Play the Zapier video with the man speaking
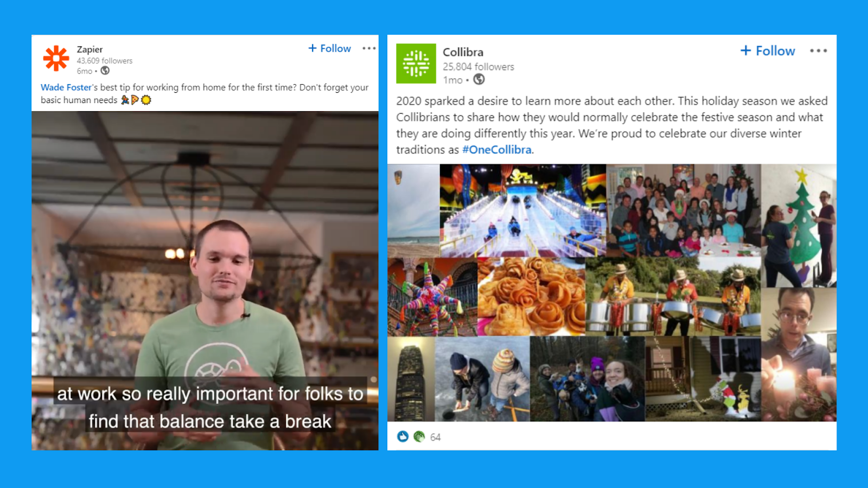 tap(205, 280)
